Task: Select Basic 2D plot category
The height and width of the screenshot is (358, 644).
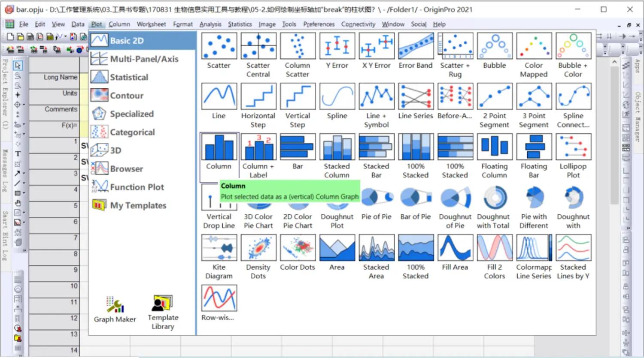Action: tap(143, 41)
